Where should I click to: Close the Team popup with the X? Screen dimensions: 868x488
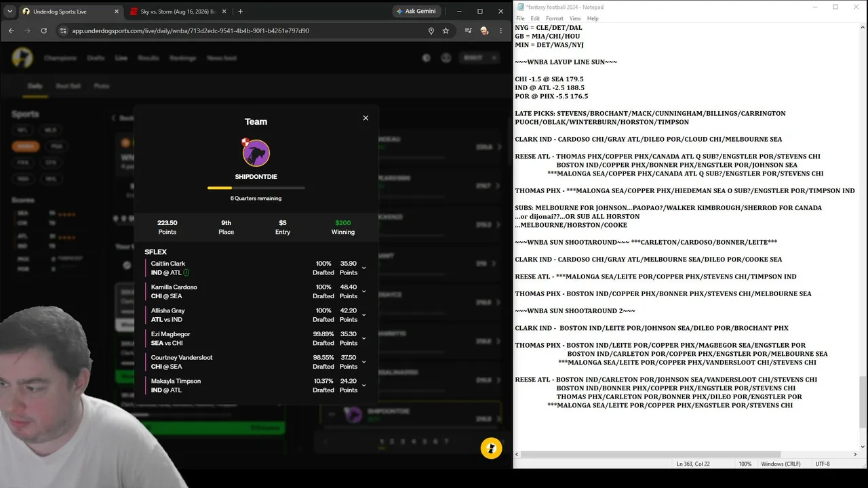pyautogui.click(x=366, y=118)
